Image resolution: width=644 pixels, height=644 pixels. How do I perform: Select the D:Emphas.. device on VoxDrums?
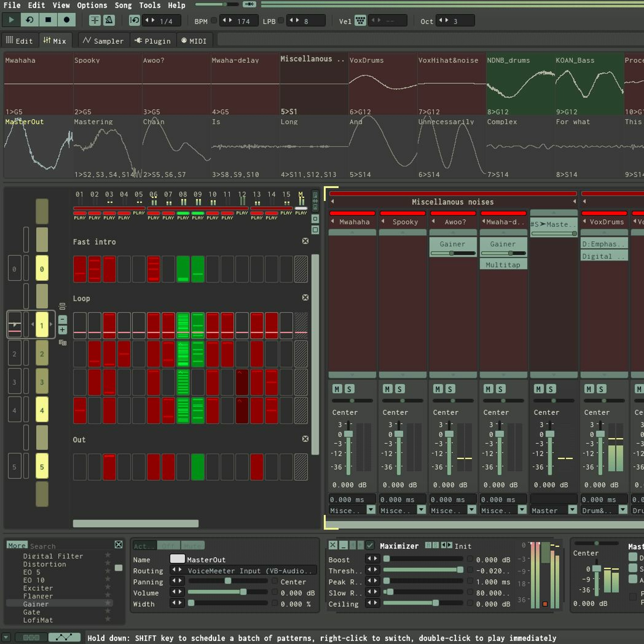[604, 244]
